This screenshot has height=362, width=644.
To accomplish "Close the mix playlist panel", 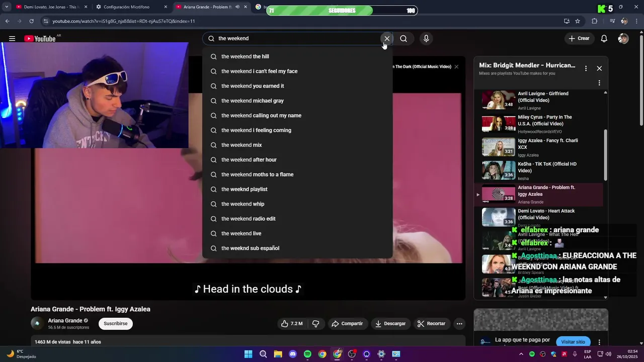I will [x=599, y=68].
